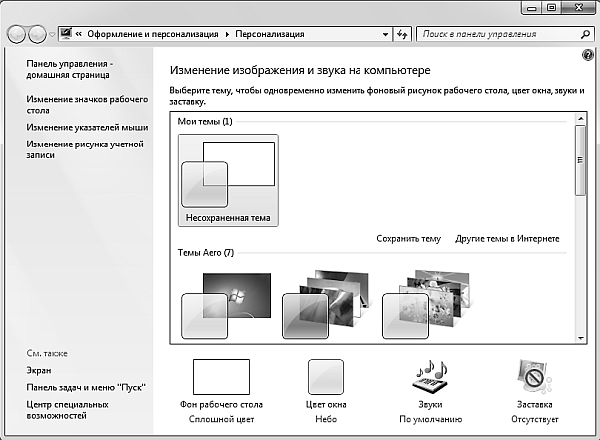
Task: Maximize the Персонализация window
Action: coord(551,8)
